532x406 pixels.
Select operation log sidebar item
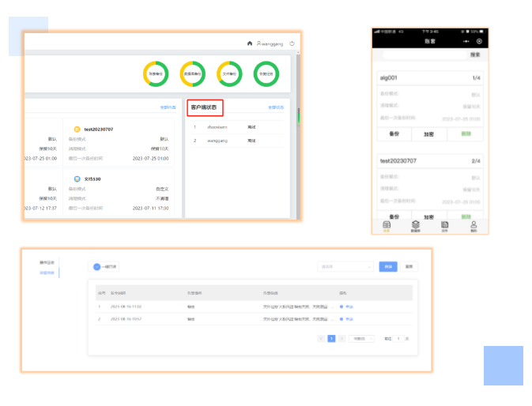(47, 263)
